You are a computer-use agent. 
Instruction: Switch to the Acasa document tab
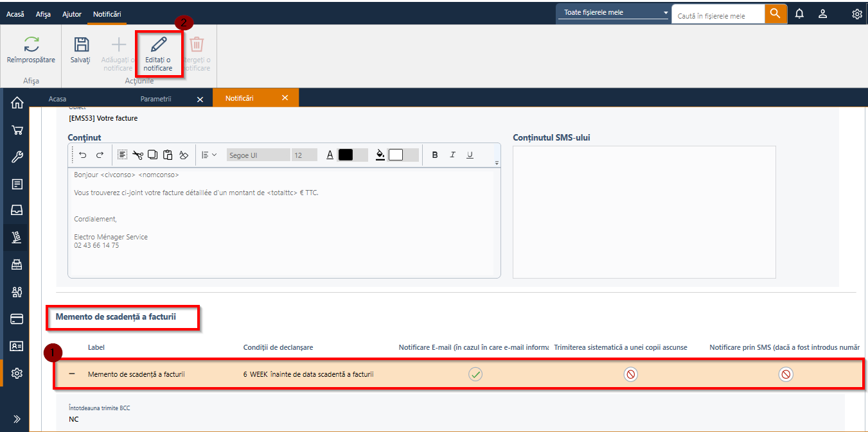tap(57, 98)
